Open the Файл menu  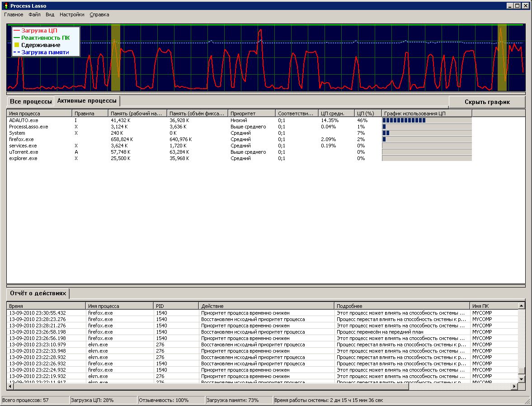click(35, 14)
